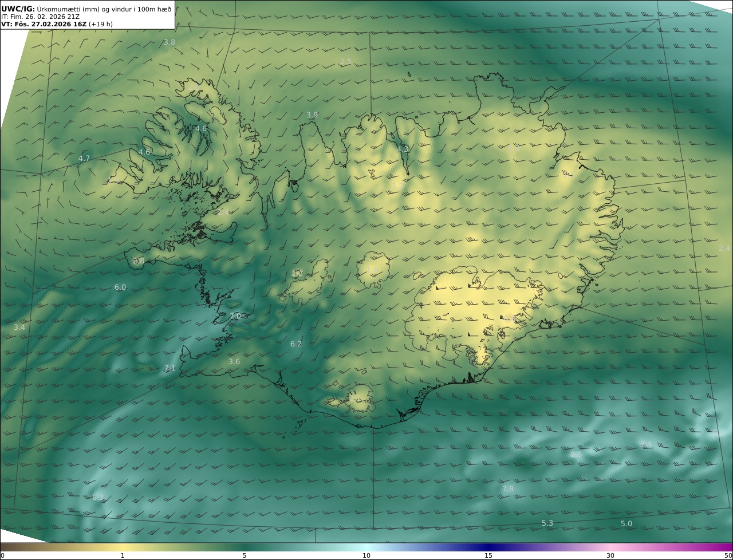Click the 6.2 precipitation value

pyautogui.click(x=296, y=344)
